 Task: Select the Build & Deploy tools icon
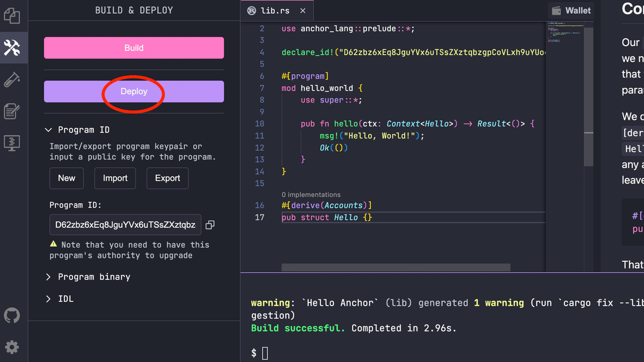pos(12,48)
